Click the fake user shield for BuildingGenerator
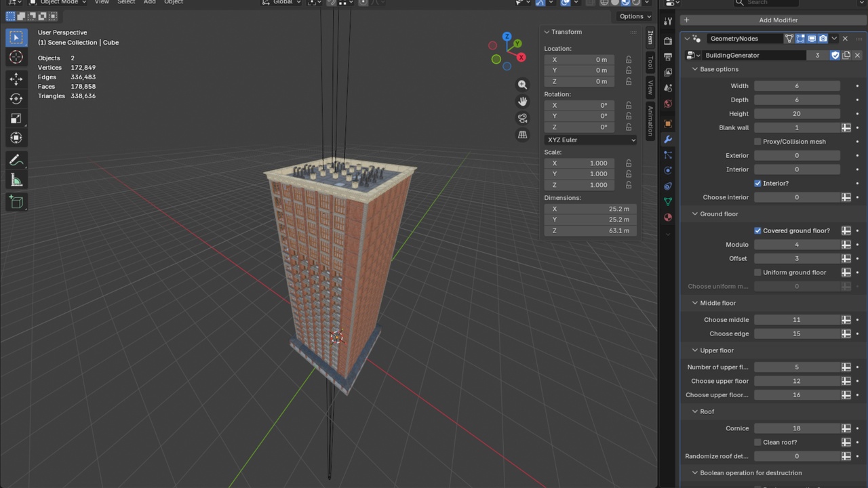The image size is (868, 488). coord(835,55)
